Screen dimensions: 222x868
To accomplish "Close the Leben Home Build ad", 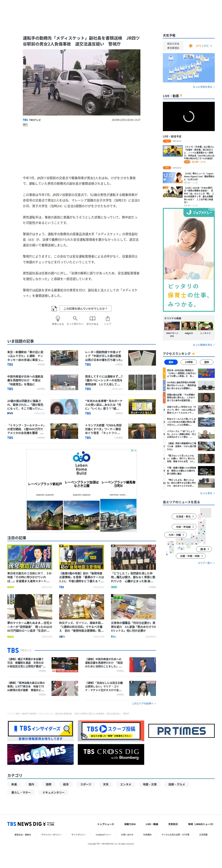I will [x=135, y=450].
